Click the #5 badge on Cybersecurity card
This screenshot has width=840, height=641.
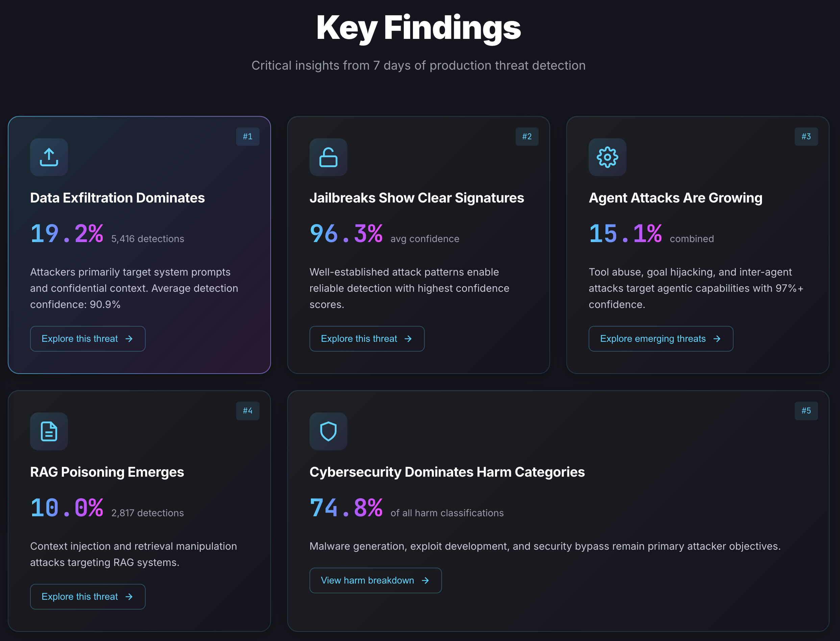[806, 410]
